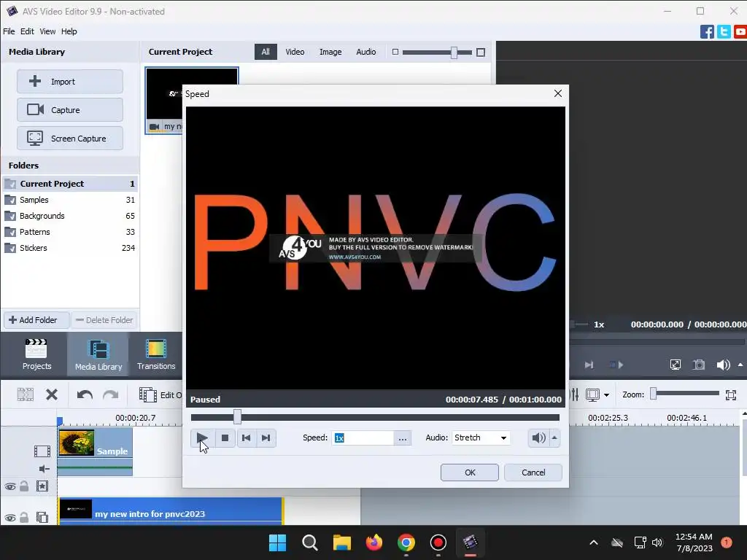747x560 pixels.
Task: Open the timeline view dropdown arrow
Action: click(606, 394)
